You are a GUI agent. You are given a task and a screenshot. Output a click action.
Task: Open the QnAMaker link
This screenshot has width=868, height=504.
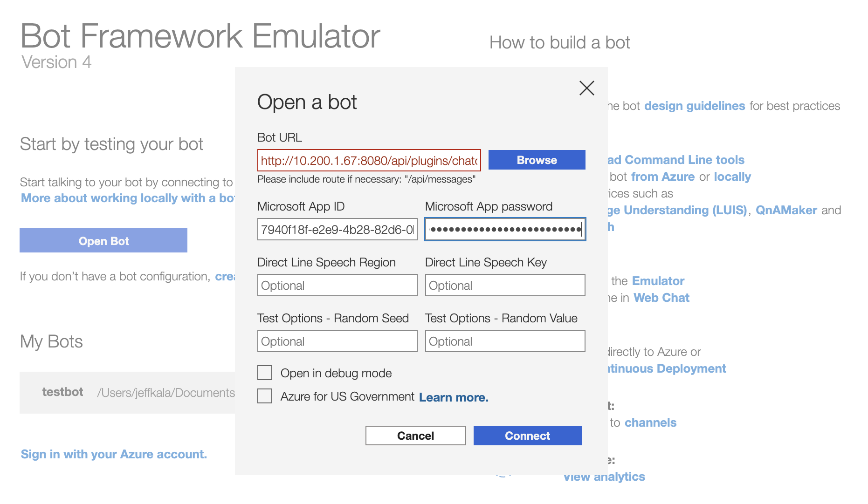pos(786,211)
